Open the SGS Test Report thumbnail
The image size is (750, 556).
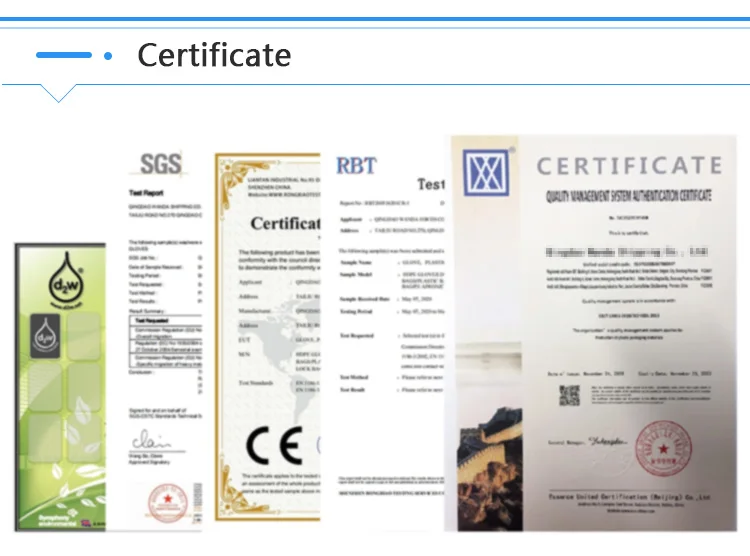(165, 340)
